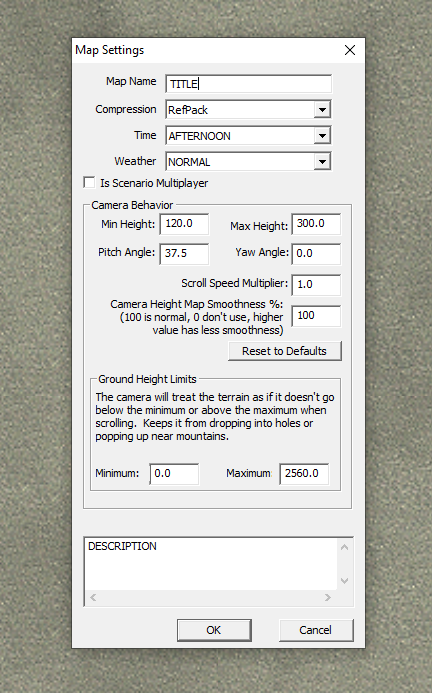Click the Ground Height Minimum field
The image size is (432, 693).
(x=174, y=474)
